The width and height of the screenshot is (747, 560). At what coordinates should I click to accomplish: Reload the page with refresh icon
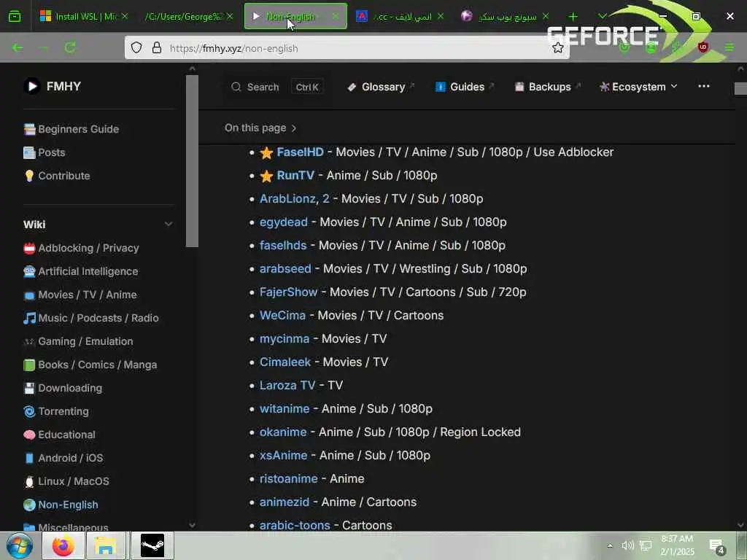coord(70,47)
